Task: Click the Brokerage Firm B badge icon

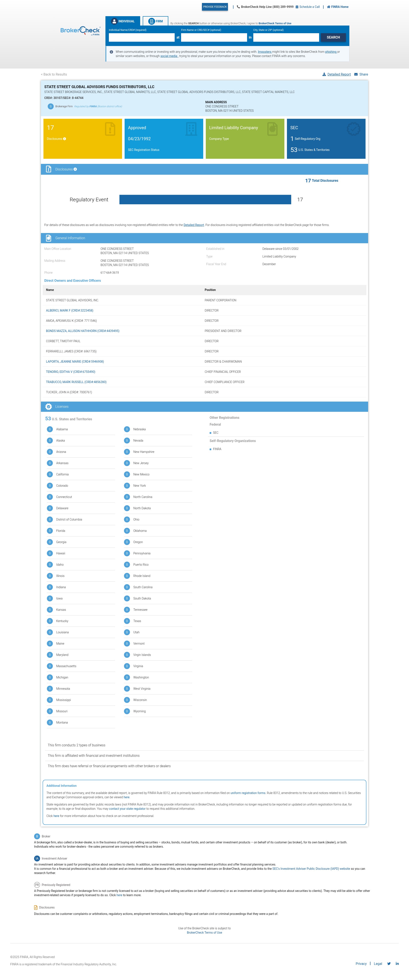Action: click(50, 106)
